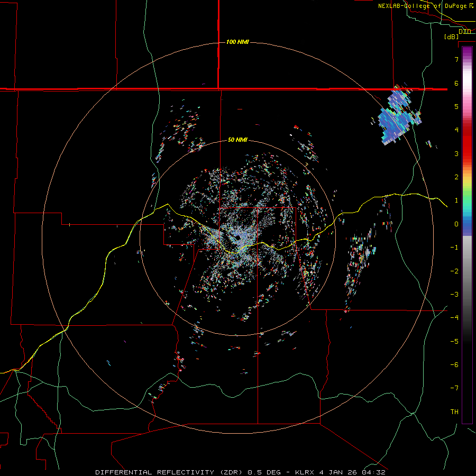The image size is (476, 476).
Task: Click the -6 dB scale tick label
Action: 454,365
